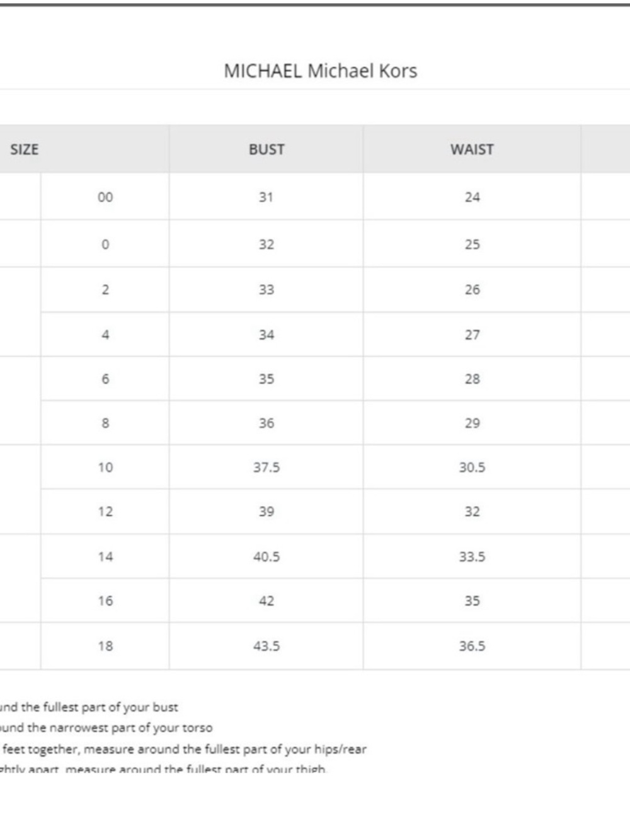This screenshot has height=840, width=630.
Task: Click the narrowest part of your torso text
Action: coord(106,728)
